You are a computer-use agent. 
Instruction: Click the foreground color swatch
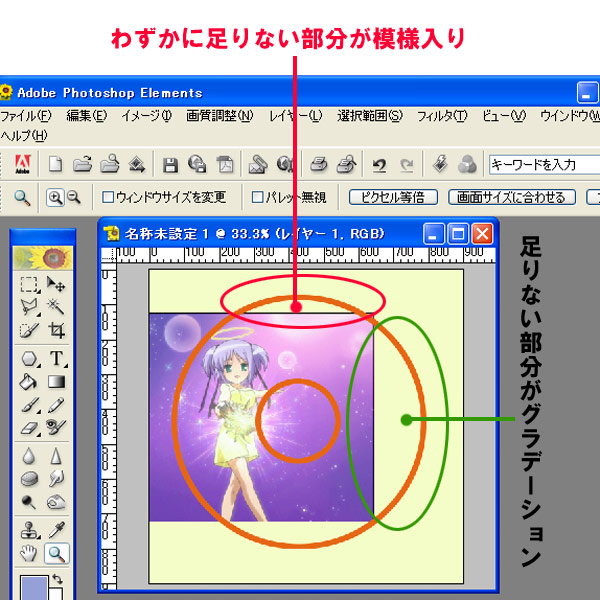pos(34,587)
